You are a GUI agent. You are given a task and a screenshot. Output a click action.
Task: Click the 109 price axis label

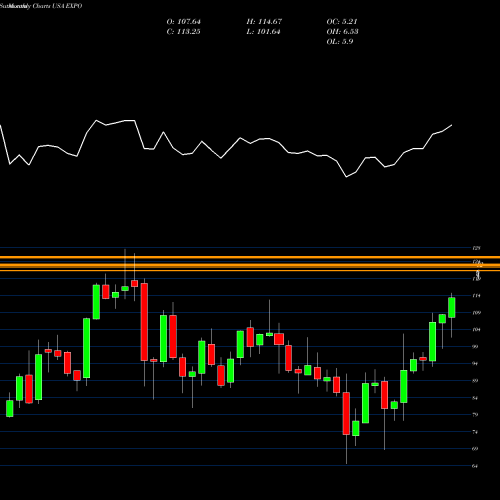pyautogui.click(x=476, y=313)
